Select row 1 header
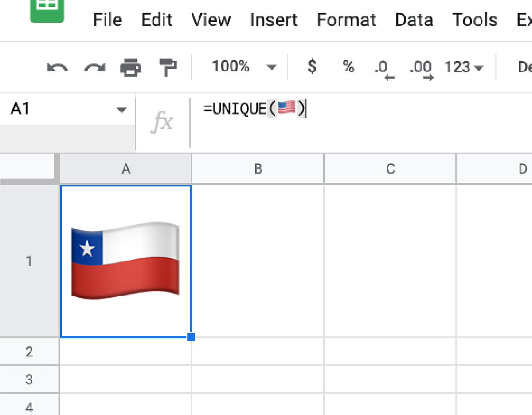The width and height of the screenshot is (532, 415). [29, 261]
